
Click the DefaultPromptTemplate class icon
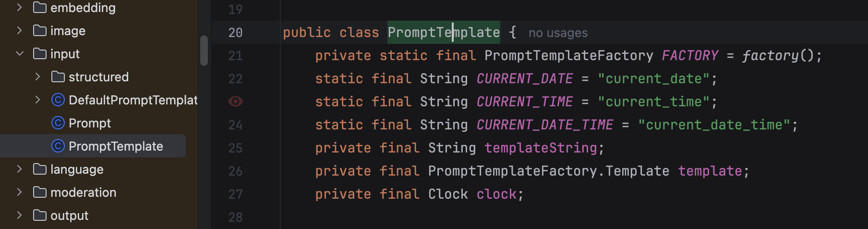tap(58, 100)
